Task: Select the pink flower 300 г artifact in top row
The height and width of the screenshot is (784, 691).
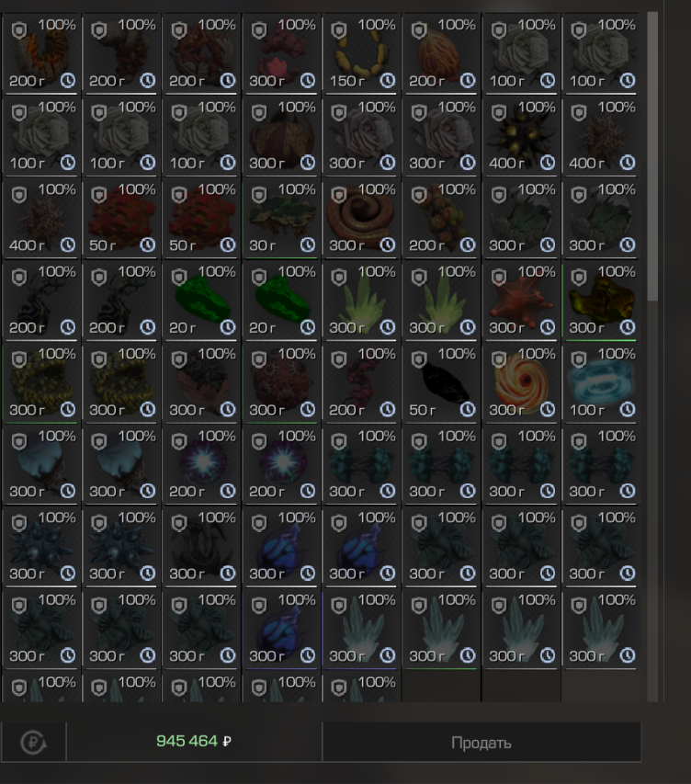Action: tap(281, 53)
